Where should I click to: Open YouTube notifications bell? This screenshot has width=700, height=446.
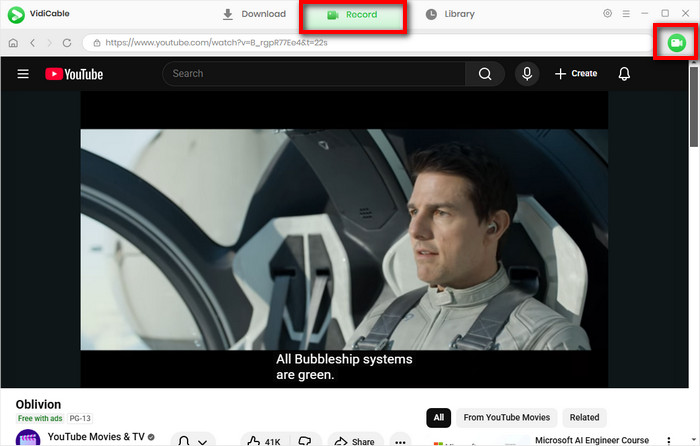coord(624,74)
